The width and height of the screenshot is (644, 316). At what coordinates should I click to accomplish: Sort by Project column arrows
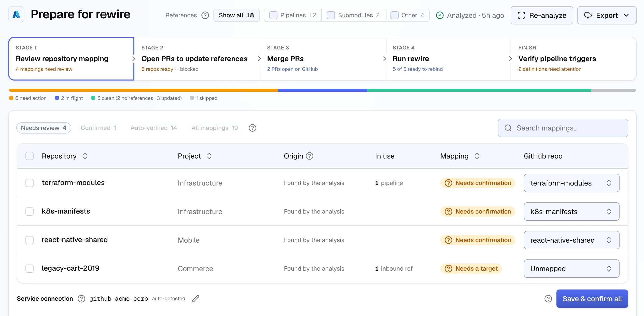(x=209, y=156)
